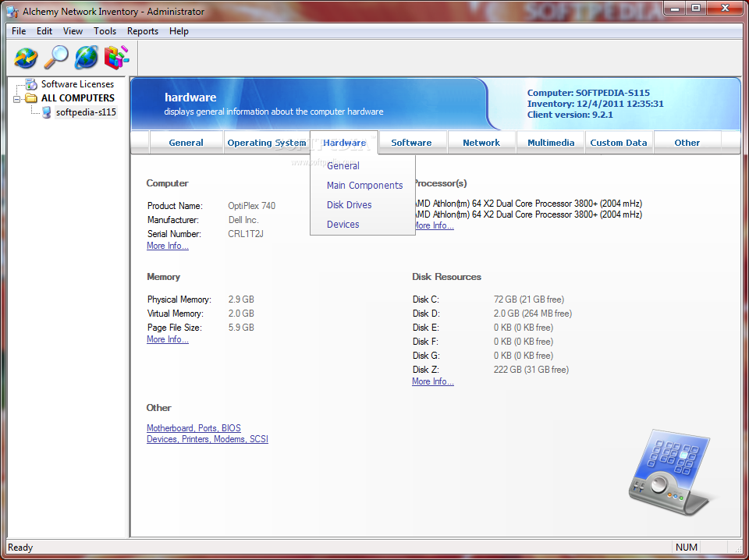Open the Tools menu

pyautogui.click(x=105, y=31)
